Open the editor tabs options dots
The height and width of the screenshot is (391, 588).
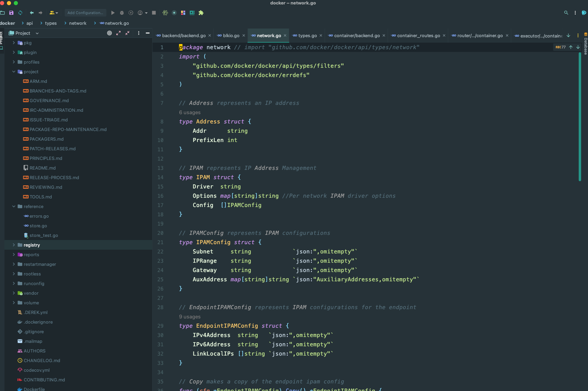click(578, 35)
